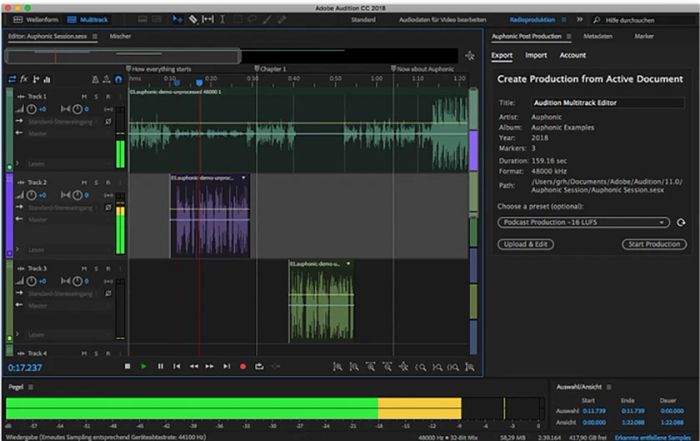
Task: Toggle the metronome icon above tracks
Action: point(95,79)
